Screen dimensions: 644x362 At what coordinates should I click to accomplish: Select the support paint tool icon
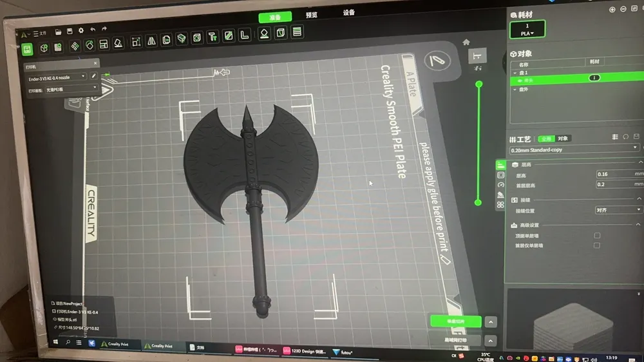(x=213, y=37)
